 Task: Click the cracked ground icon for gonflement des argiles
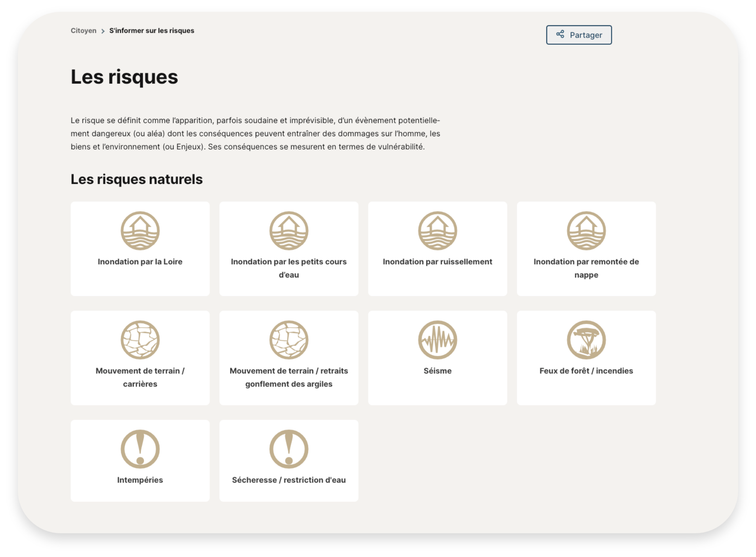[289, 340]
